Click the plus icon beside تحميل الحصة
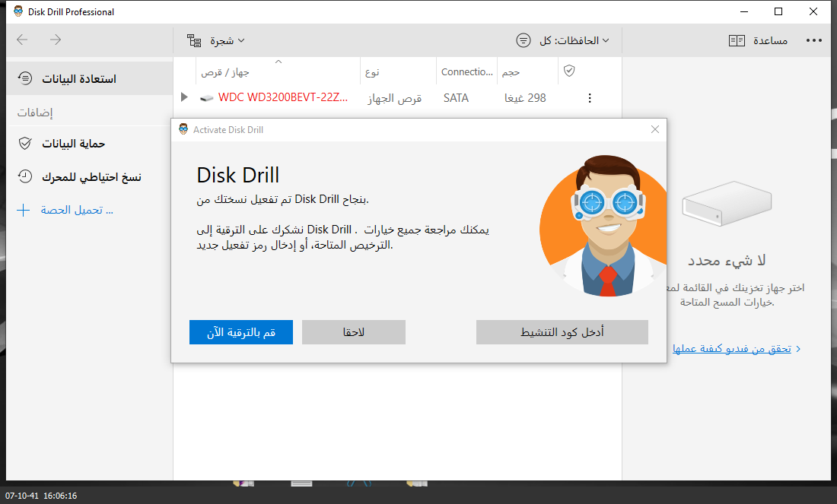Screen dimensions: 837x504 [24, 210]
